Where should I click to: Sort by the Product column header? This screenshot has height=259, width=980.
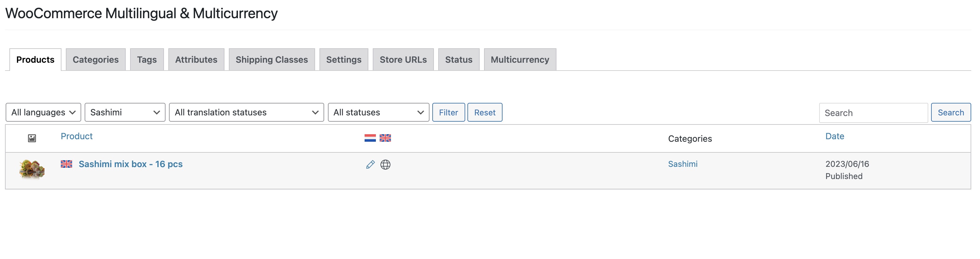tap(76, 136)
